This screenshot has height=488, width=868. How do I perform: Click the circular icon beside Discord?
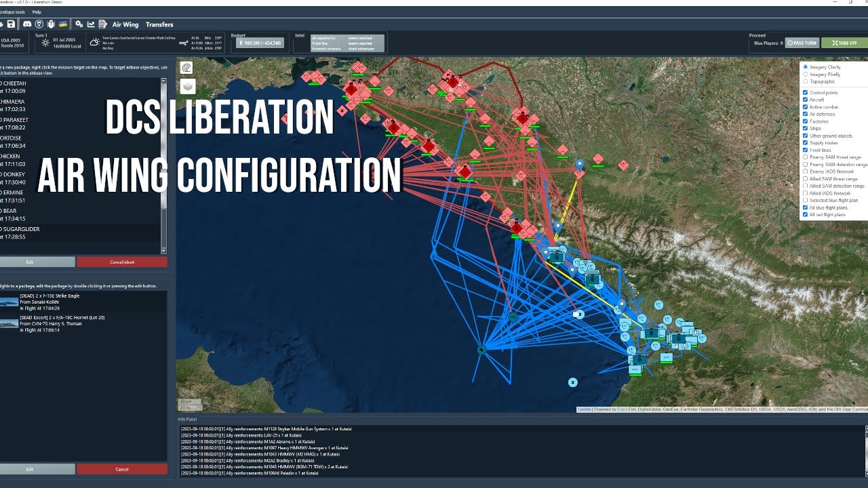point(39,24)
